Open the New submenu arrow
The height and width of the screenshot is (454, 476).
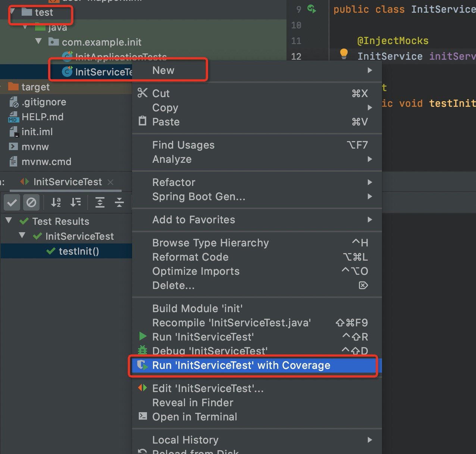click(370, 70)
